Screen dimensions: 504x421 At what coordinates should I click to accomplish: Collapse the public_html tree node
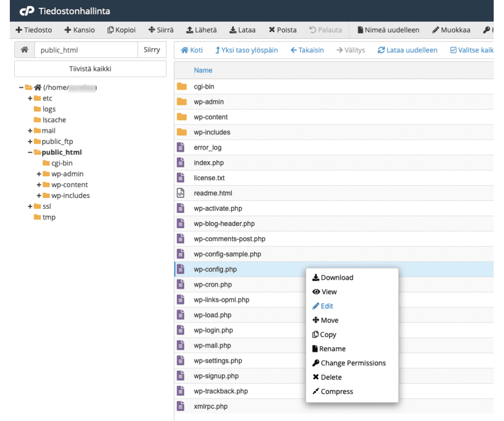pos(31,153)
